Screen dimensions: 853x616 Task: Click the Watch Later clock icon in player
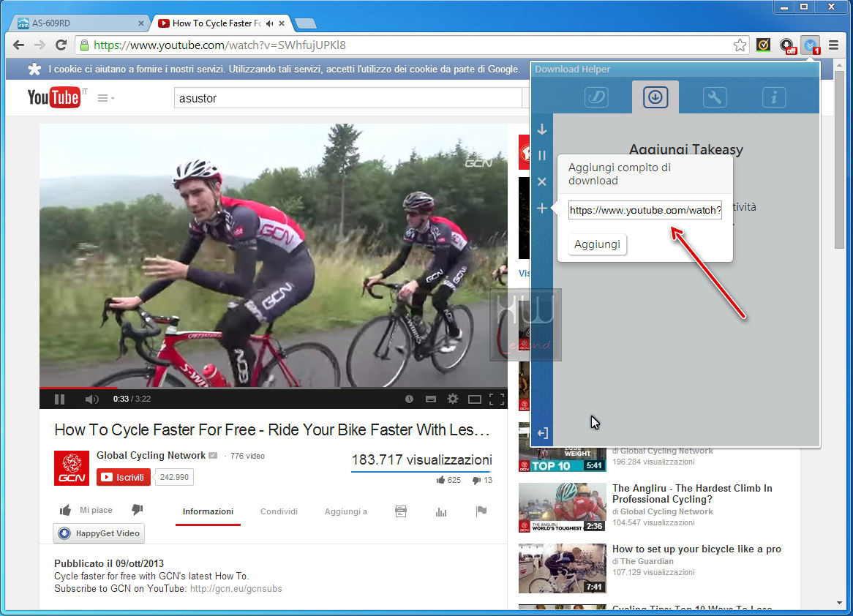click(x=409, y=399)
